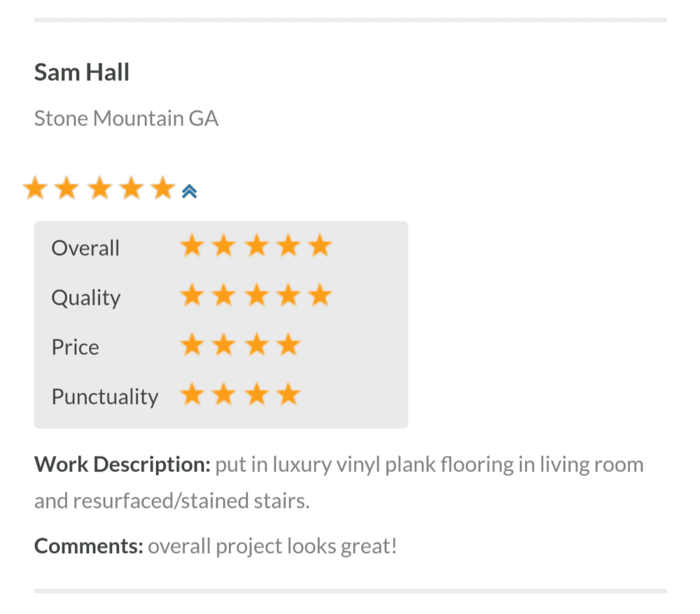Click the fourth star in Punctuality row
The image size is (700, 614).
(x=288, y=396)
